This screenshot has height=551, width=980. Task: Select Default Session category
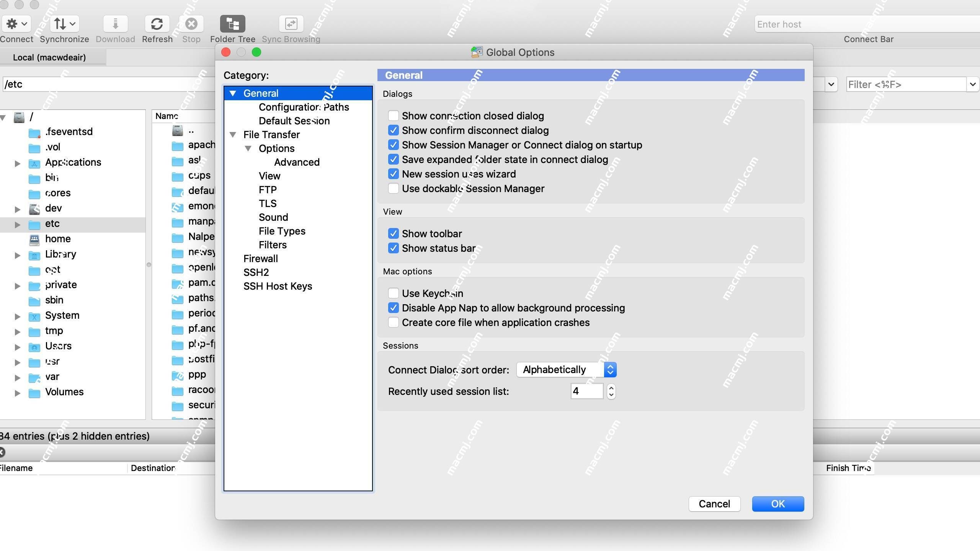point(294,121)
